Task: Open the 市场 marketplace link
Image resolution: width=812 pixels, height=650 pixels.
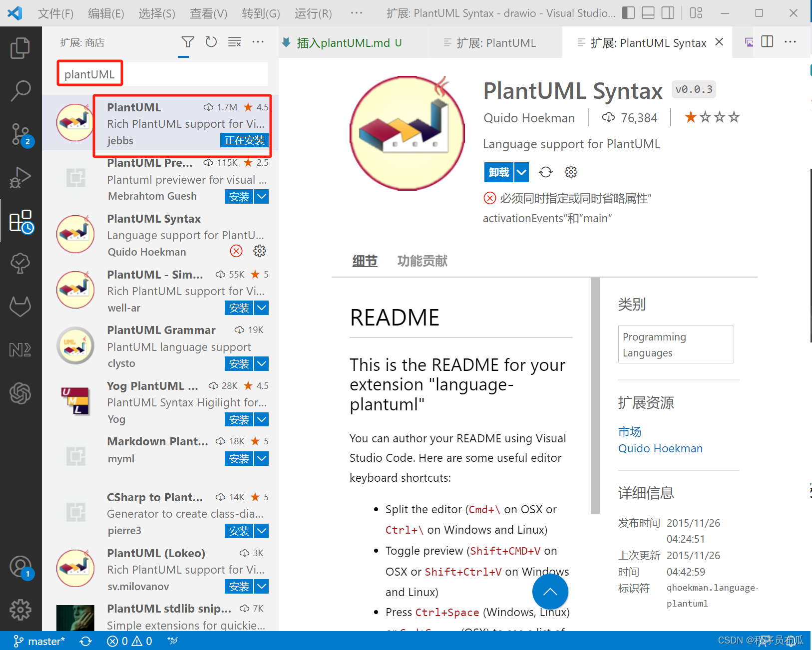Action: [630, 432]
